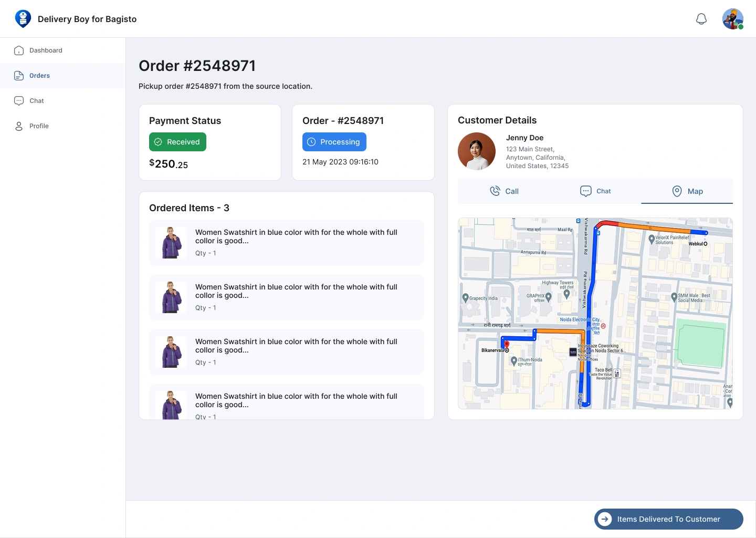Click the Highway Towers map pin
Screen dimensions: 756x538
point(566,294)
